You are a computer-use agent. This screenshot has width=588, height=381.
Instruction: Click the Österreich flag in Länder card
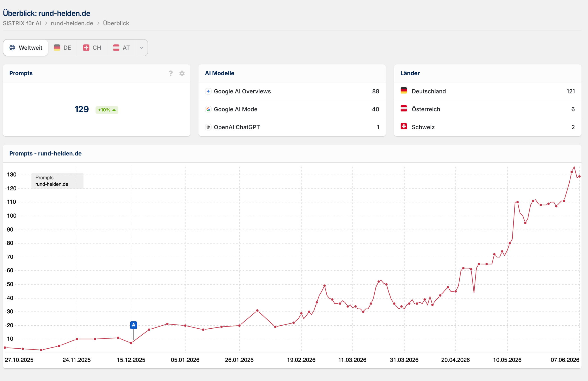(x=404, y=108)
